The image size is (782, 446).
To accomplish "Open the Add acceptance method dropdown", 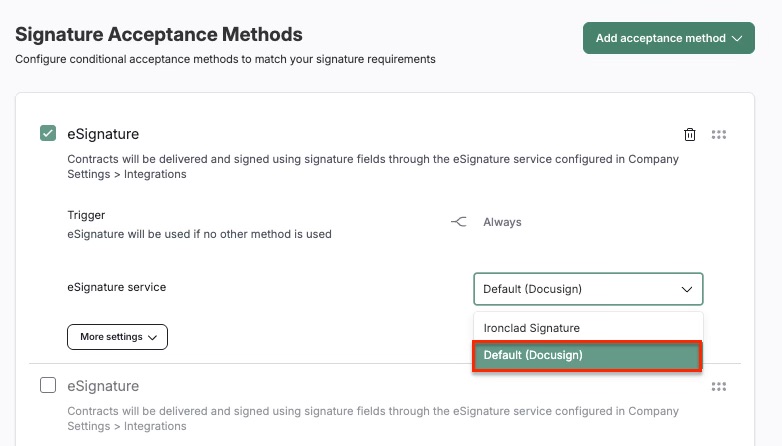I will coord(668,38).
